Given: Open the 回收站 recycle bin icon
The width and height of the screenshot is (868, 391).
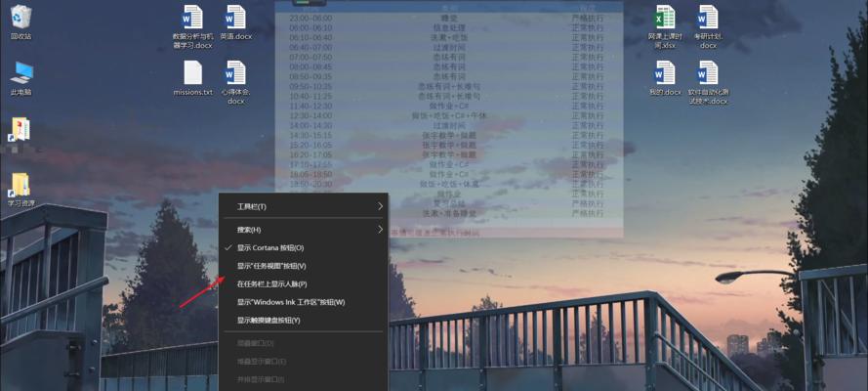Looking at the screenshot, I should [21, 22].
